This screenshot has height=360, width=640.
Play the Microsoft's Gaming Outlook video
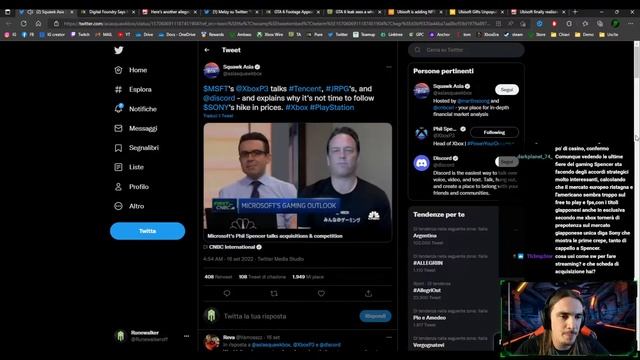point(298,176)
